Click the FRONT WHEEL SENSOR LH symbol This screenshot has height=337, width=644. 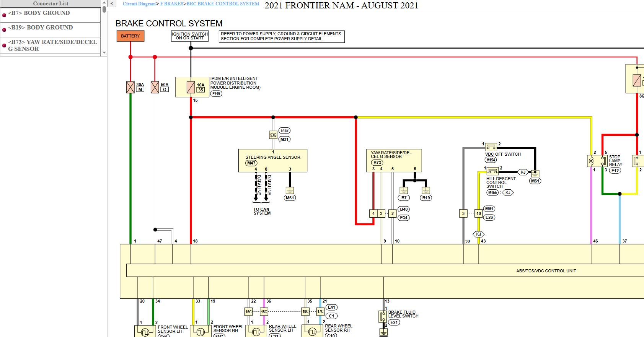[x=145, y=331]
